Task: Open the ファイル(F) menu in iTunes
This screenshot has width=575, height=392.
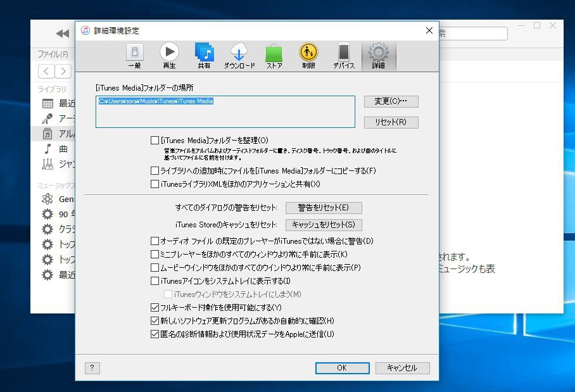Action: (x=53, y=54)
